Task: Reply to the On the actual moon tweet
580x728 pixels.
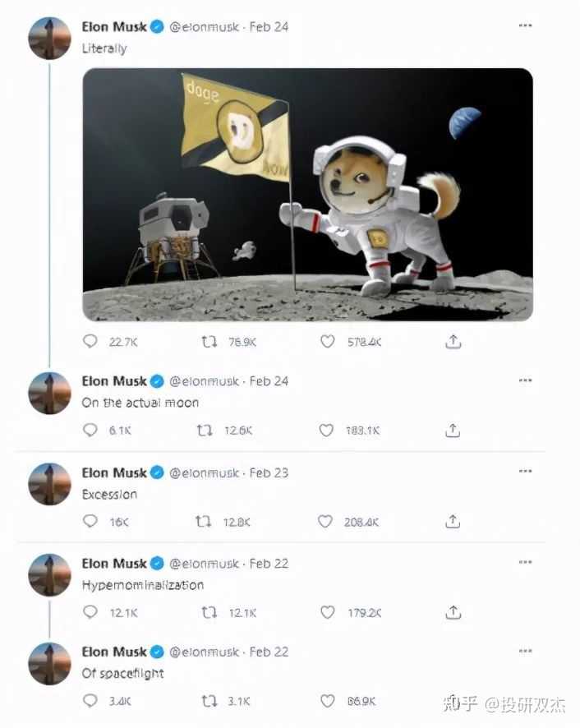Action: [90, 430]
